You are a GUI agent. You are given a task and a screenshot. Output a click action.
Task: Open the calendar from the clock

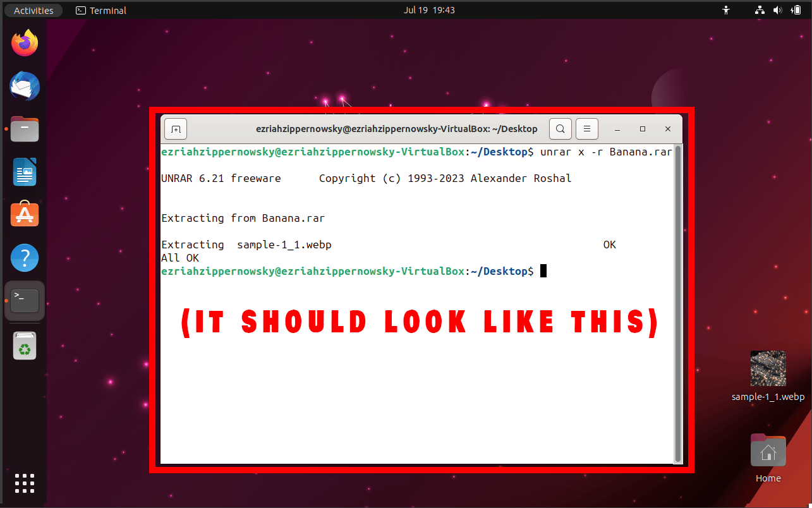429,9
